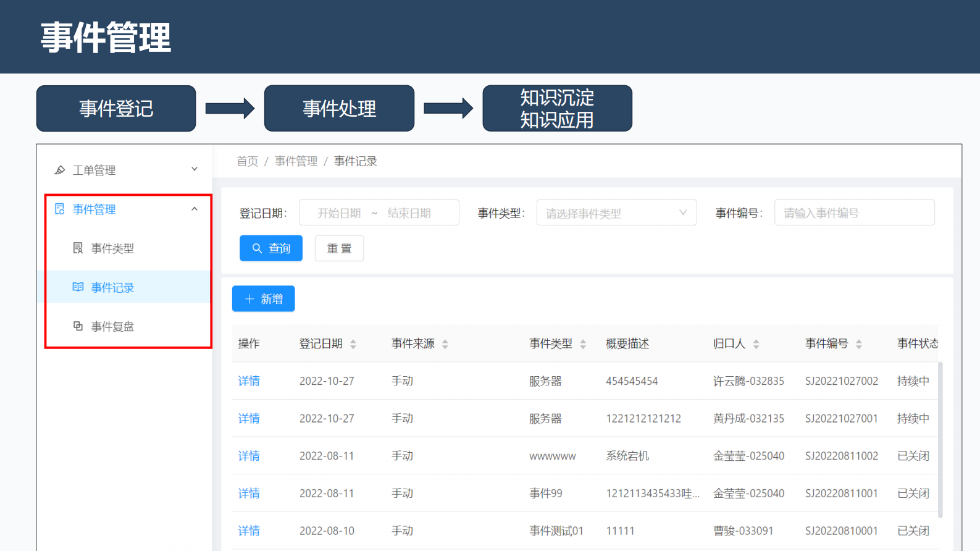Go to 首页 in the breadcrumb
This screenshot has height=551, width=980.
pos(247,161)
